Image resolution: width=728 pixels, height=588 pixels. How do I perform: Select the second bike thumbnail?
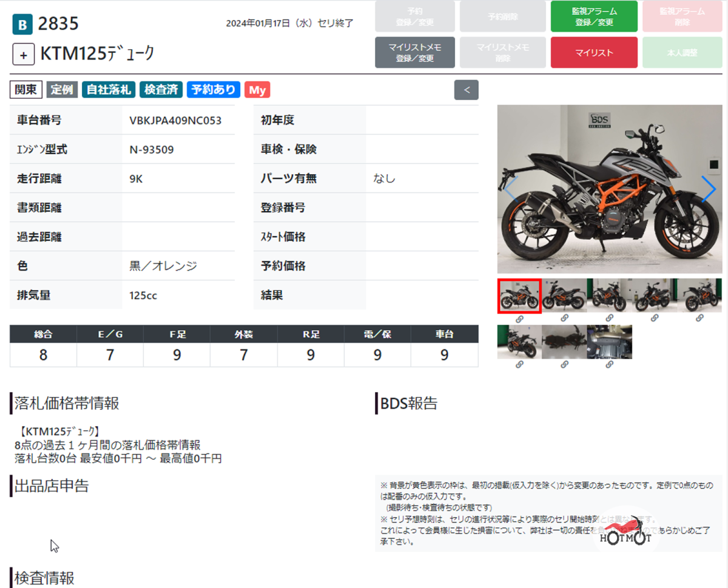coord(564,296)
